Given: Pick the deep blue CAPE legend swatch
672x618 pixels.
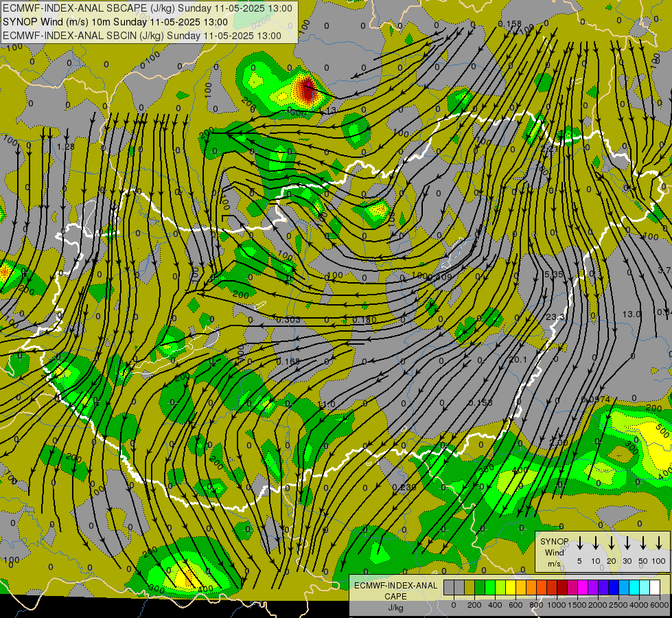Looking at the screenshot, I should click(614, 587).
